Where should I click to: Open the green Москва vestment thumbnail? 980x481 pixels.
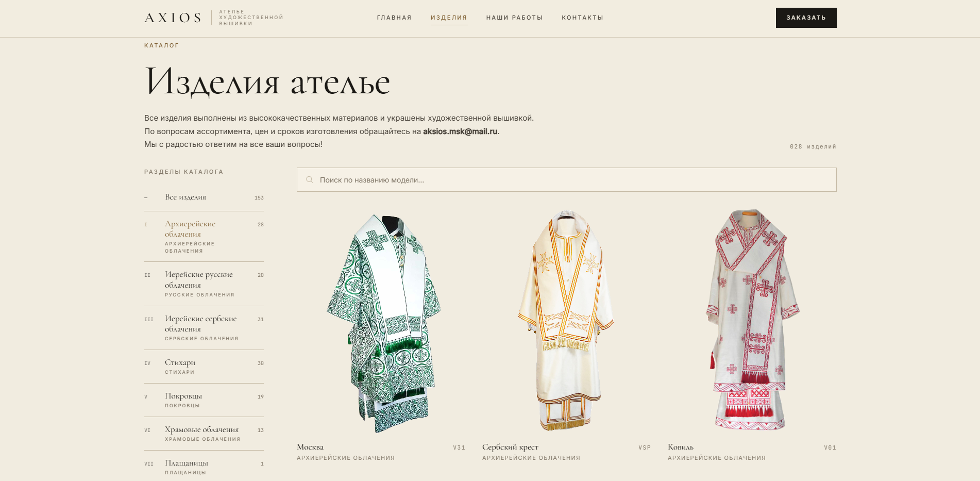[x=384, y=323]
